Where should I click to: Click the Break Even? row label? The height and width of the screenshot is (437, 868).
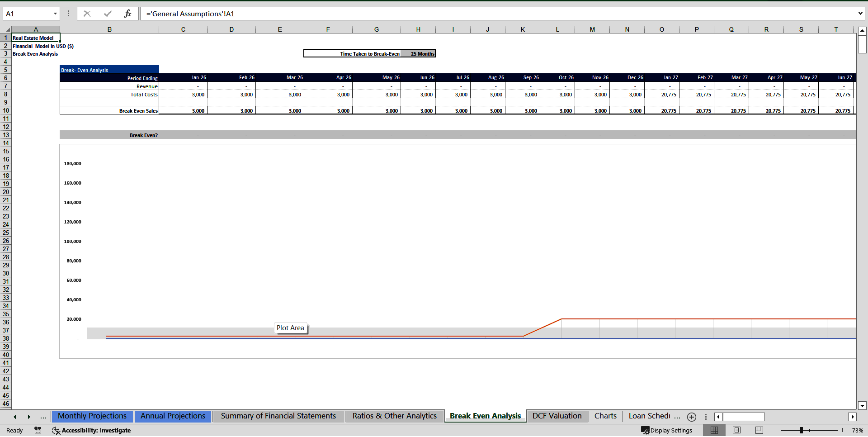(109, 135)
